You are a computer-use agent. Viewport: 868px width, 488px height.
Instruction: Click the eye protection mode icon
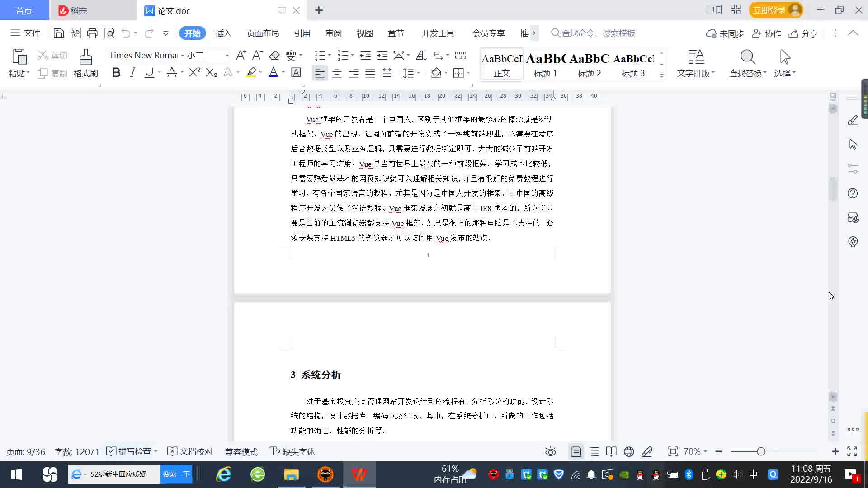pos(550,451)
